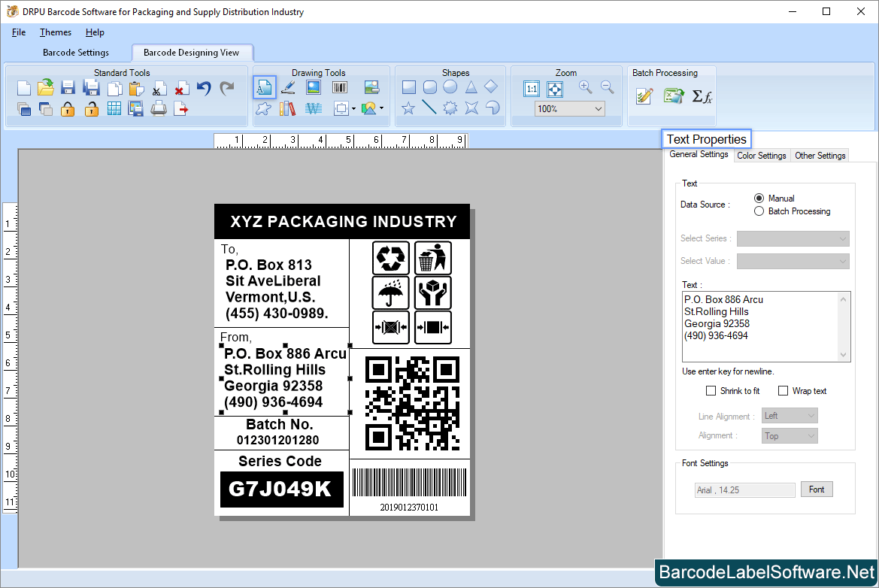Viewport: 879px width, 588px height.
Task: Open the Select Series dropdown
Action: click(x=793, y=238)
